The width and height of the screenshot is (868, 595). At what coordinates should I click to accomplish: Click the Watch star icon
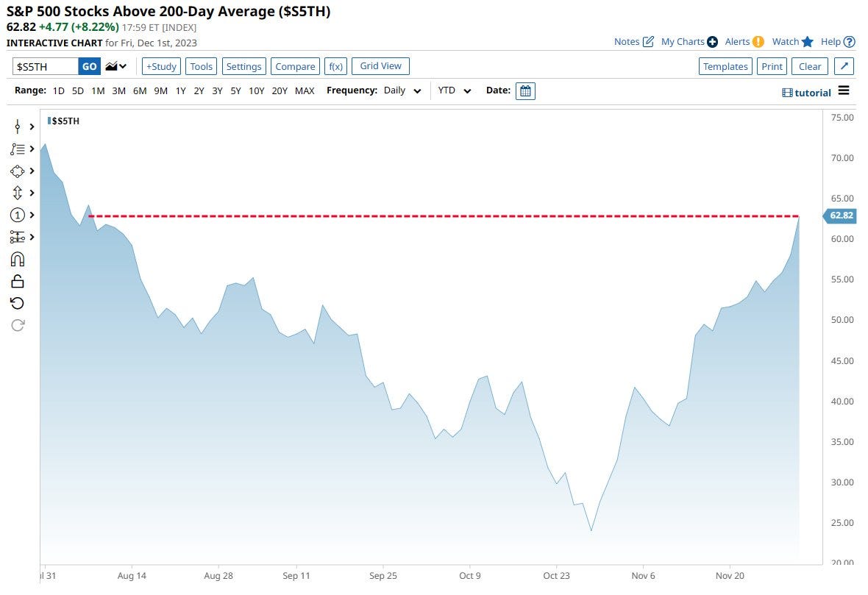coord(808,42)
